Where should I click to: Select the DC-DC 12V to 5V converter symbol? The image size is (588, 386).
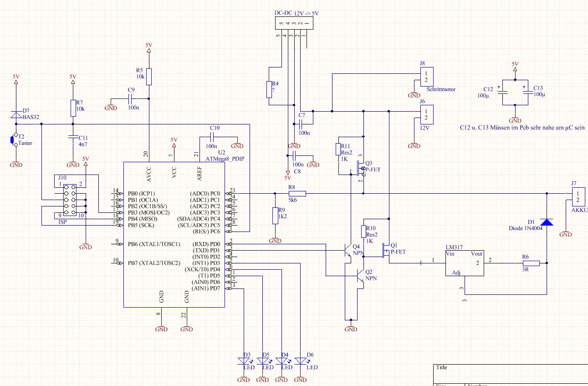[x=293, y=24]
